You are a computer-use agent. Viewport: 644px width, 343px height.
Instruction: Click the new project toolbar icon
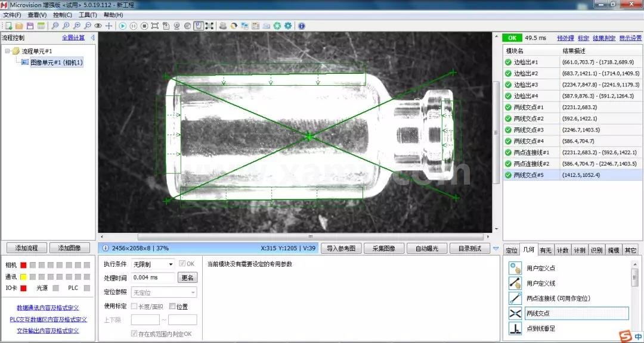[8, 26]
